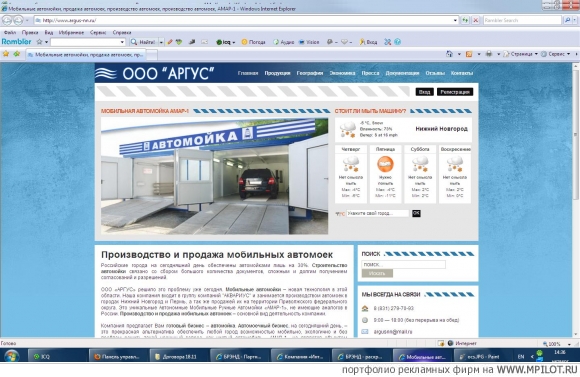Click the Регистрация button

455,92
